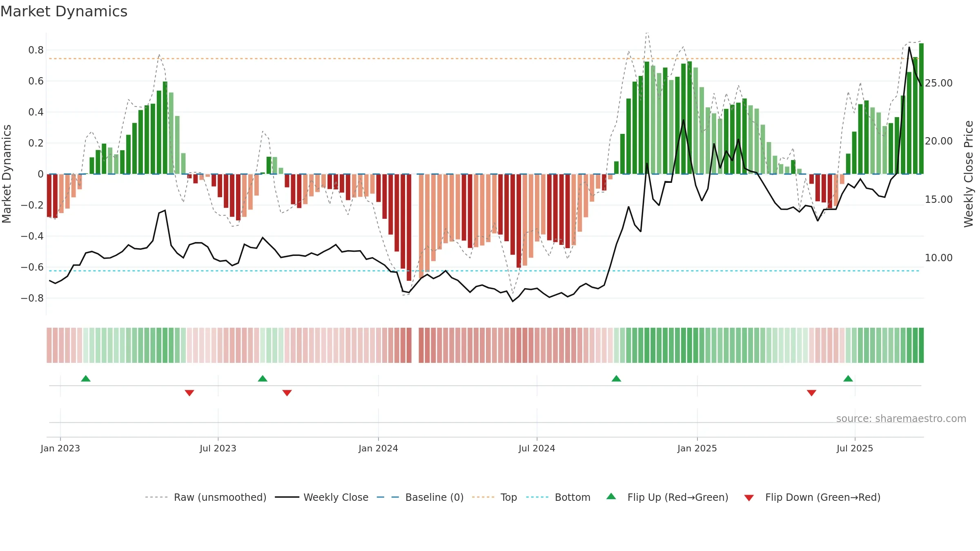Image resolution: width=980 pixels, height=551 pixels.
Task: Click the 0.6 left axis tick
Action: pyautogui.click(x=36, y=81)
